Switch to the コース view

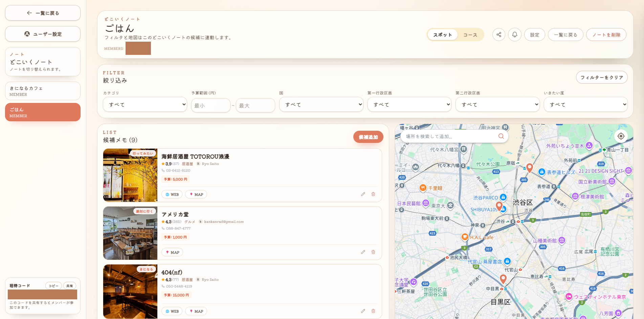click(x=470, y=35)
